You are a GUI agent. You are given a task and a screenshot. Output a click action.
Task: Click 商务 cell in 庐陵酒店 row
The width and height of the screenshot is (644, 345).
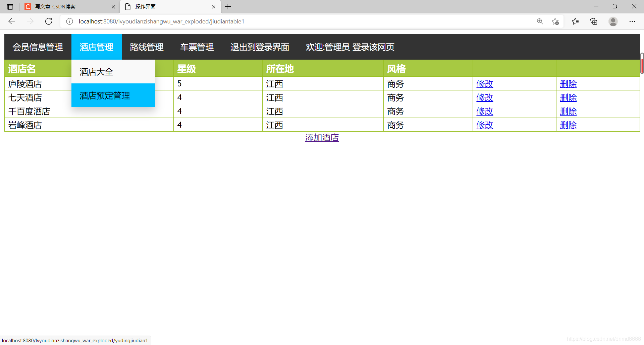428,84
